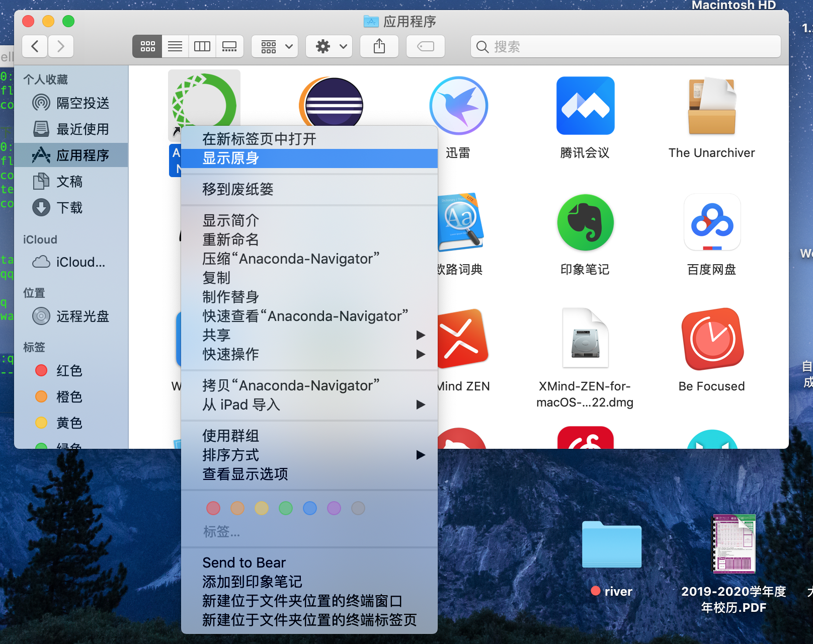Choose 使用群组 from context menu

point(309,436)
